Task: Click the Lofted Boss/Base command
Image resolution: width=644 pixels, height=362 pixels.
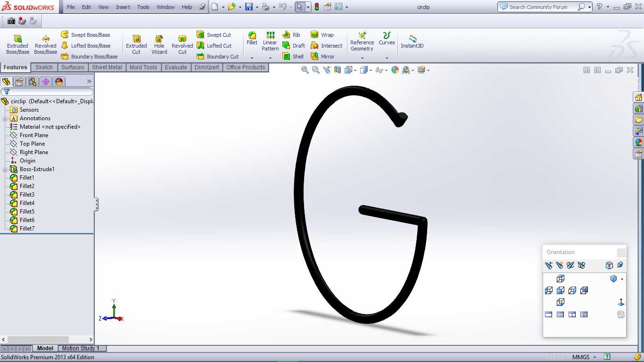Action: (86, 46)
